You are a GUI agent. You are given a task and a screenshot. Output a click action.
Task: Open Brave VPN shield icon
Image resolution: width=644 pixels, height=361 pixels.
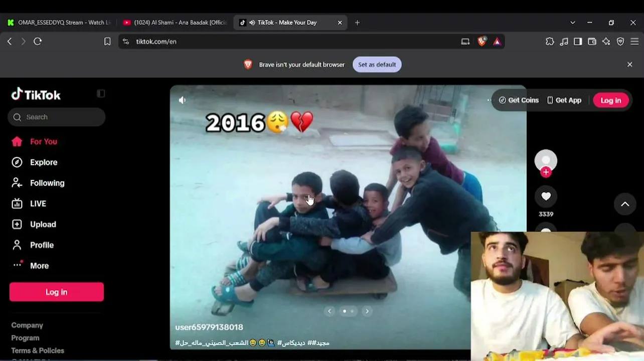click(x=620, y=42)
